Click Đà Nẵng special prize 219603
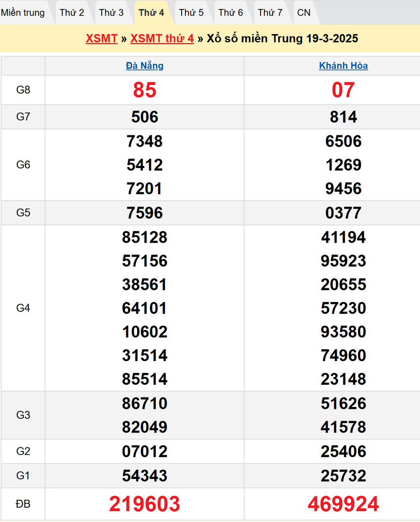The image size is (420, 522). click(x=145, y=504)
